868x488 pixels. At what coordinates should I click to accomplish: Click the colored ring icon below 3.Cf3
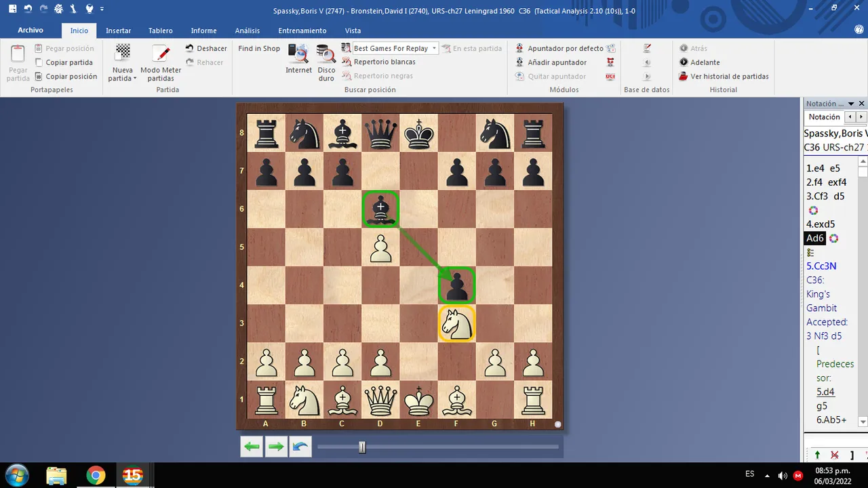(x=813, y=210)
